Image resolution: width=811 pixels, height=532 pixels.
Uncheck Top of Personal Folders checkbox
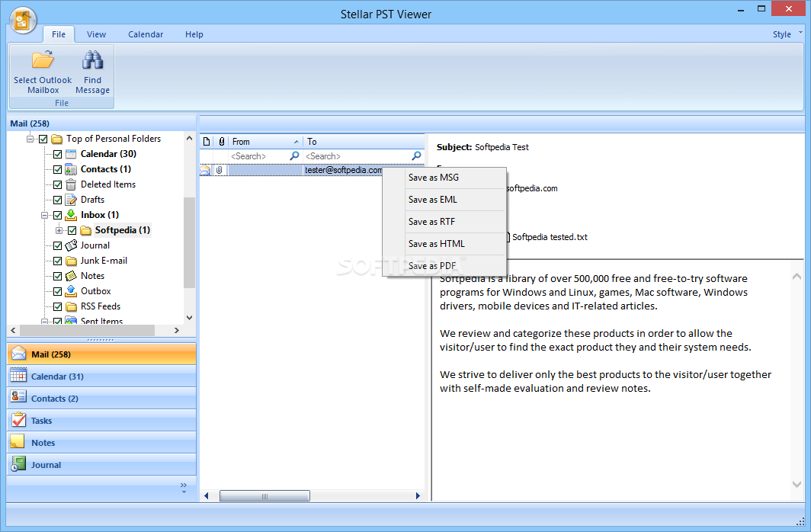pyautogui.click(x=43, y=139)
